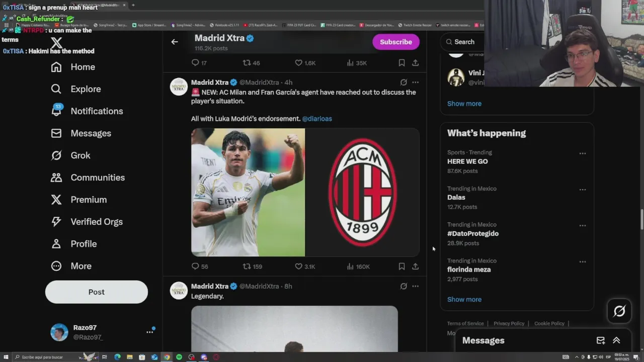This screenshot has width=644, height=362.
Task: Open more options on the Legendary post
Action: pyautogui.click(x=415, y=286)
